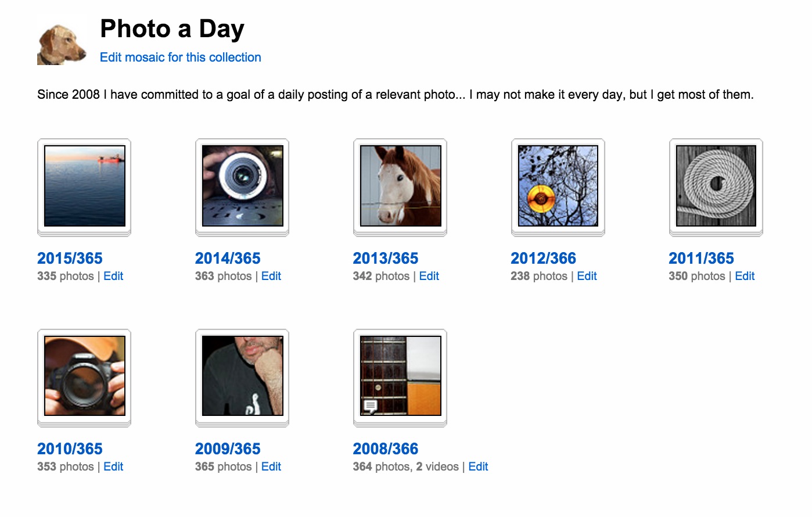Open the 2010/365 photographer with camera thumbnail
The image size is (812, 517).
point(85,376)
